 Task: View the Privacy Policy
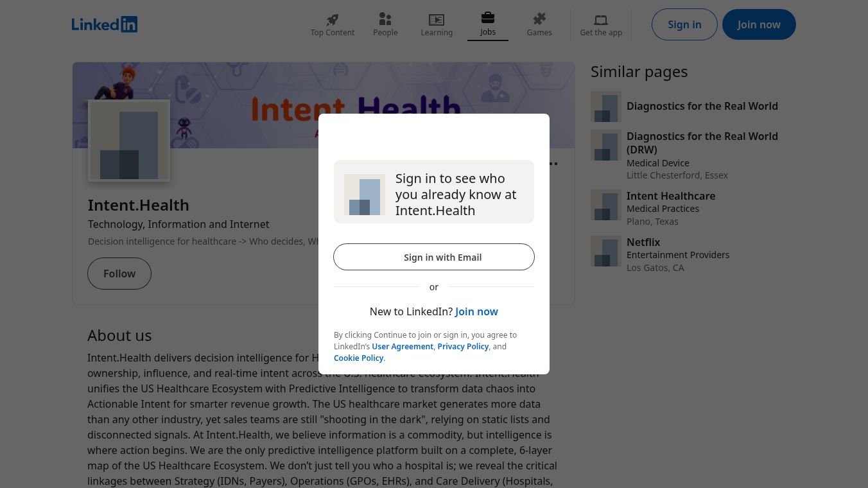(x=463, y=346)
